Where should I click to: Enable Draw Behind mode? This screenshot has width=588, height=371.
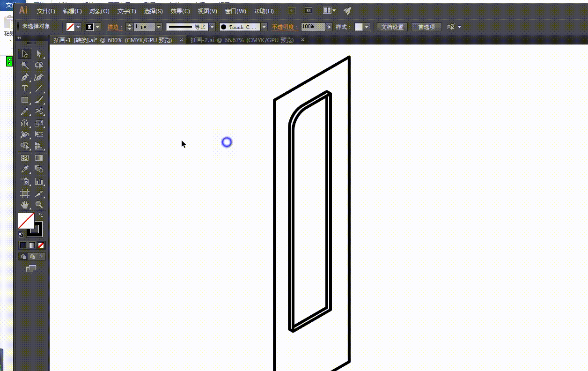point(32,256)
